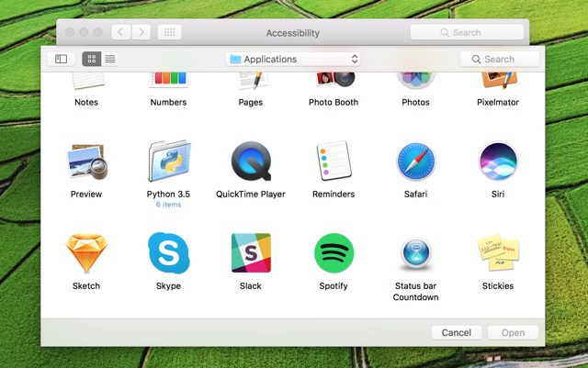This screenshot has height=368, width=588.
Task: Select the Status bar Countdown icon
Action: (x=416, y=253)
